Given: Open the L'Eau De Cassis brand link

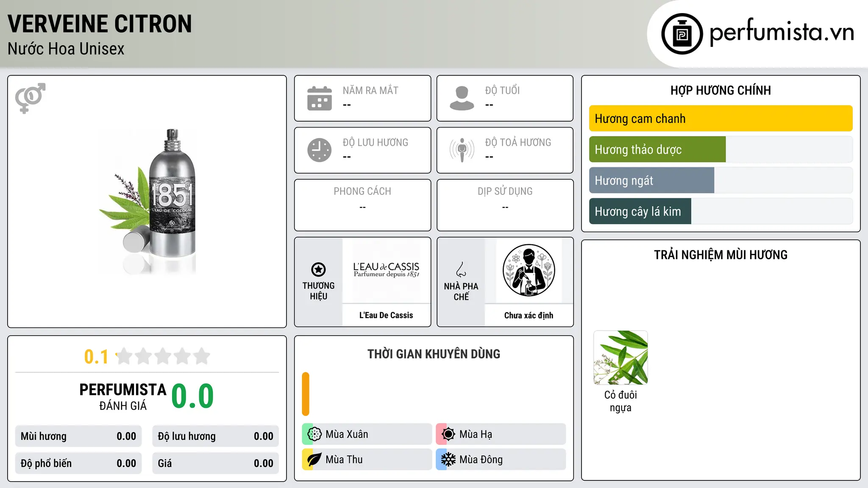Looking at the screenshot, I should click(x=386, y=315).
